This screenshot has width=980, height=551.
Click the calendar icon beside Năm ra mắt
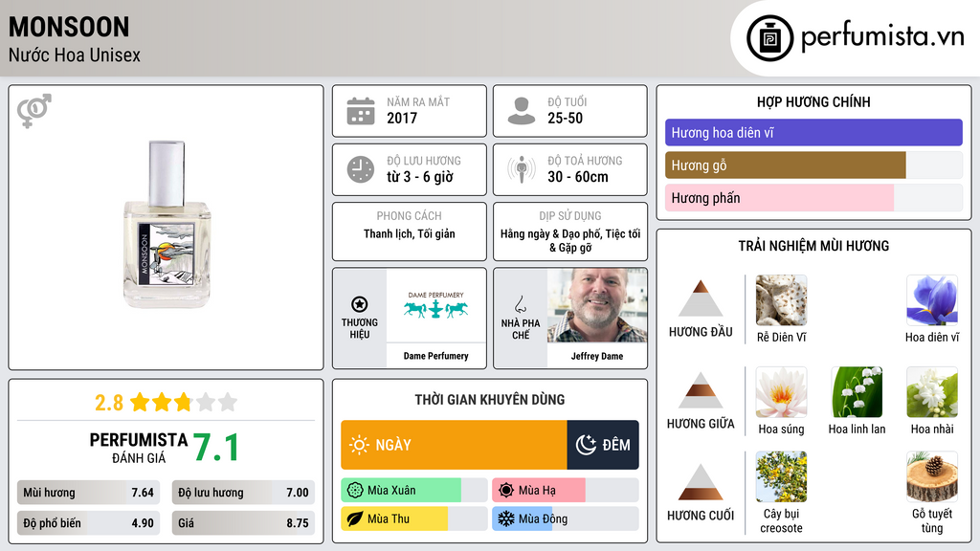coord(361,111)
